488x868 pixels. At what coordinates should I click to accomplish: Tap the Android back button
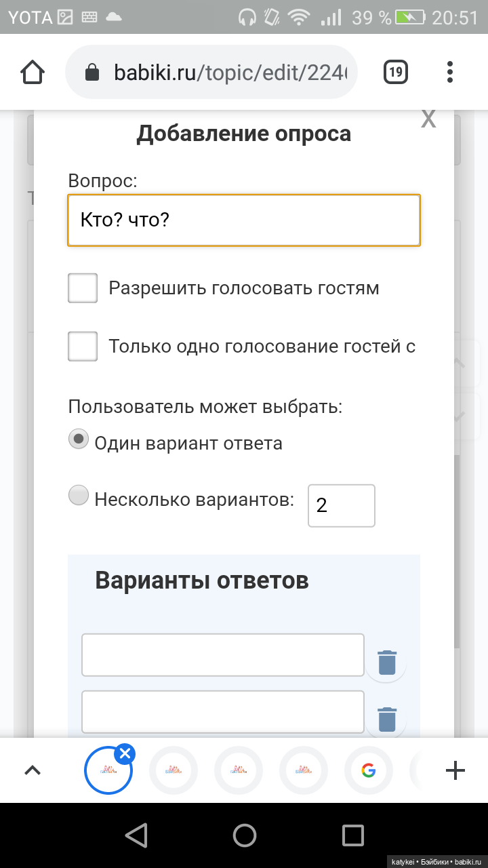(x=137, y=835)
